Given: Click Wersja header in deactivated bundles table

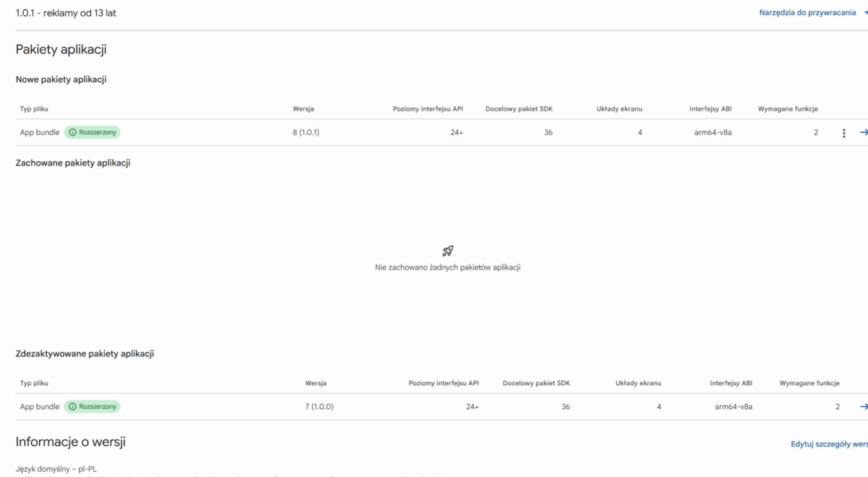Looking at the screenshot, I should coord(316,383).
